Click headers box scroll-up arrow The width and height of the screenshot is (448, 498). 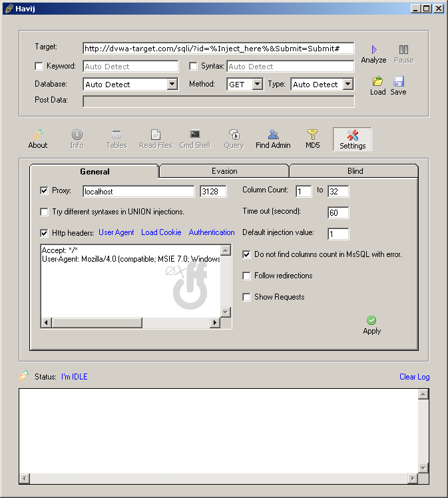(226, 250)
